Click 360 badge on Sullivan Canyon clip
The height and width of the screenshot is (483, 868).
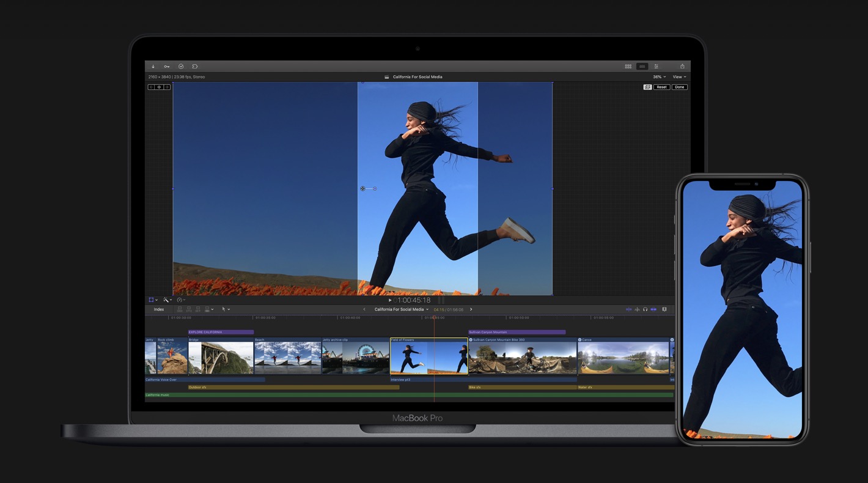471,339
